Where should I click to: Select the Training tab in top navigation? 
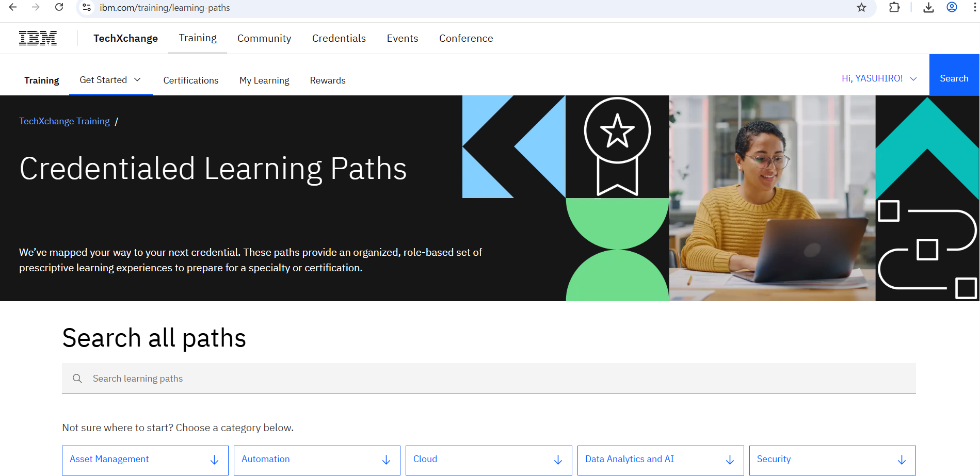(x=198, y=38)
